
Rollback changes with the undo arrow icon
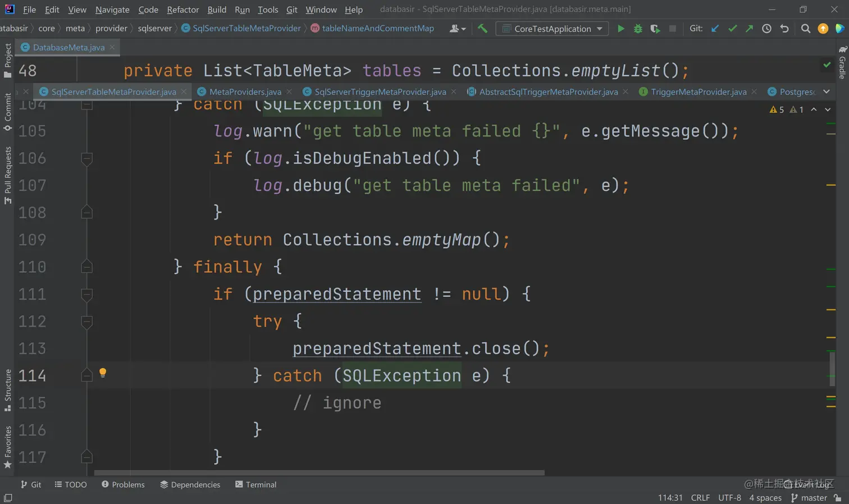tap(784, 29)
